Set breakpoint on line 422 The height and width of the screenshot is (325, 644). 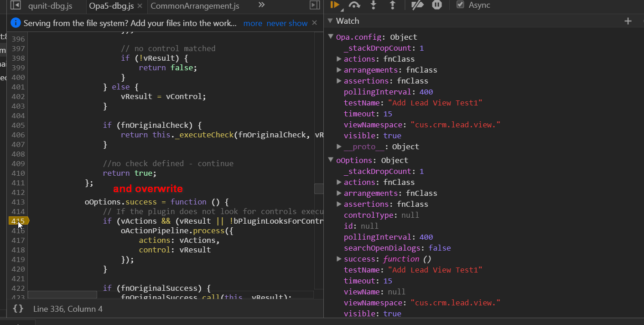pyautogui.click(x=18, y=288)
